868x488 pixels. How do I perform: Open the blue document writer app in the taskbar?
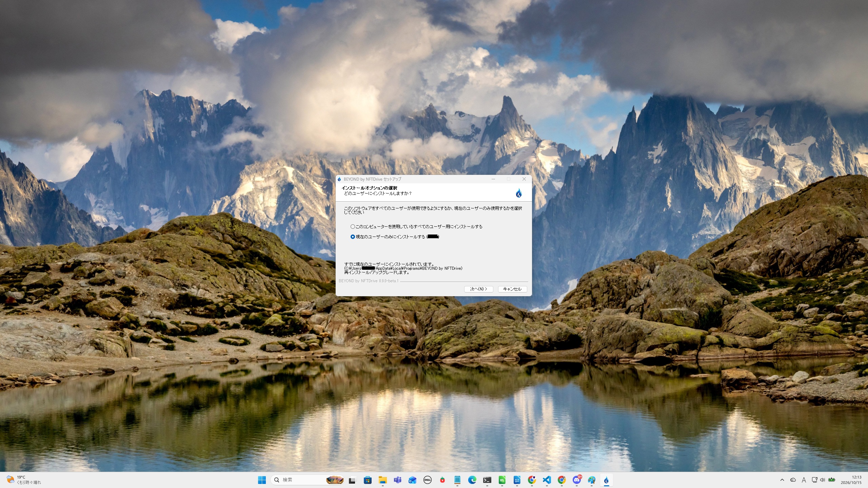tap(517, 480)
